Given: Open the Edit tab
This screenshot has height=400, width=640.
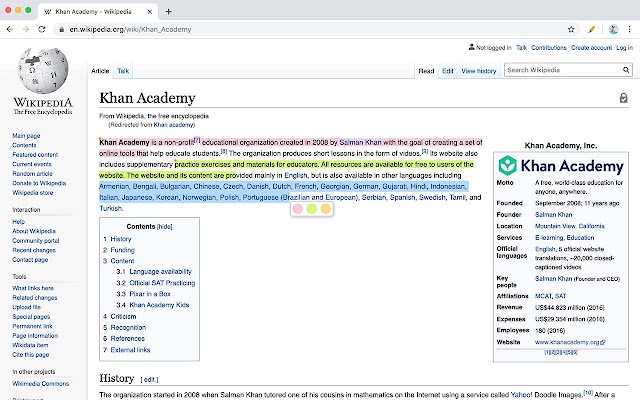Looking at the screenshot, I should [x=448, y=71].
